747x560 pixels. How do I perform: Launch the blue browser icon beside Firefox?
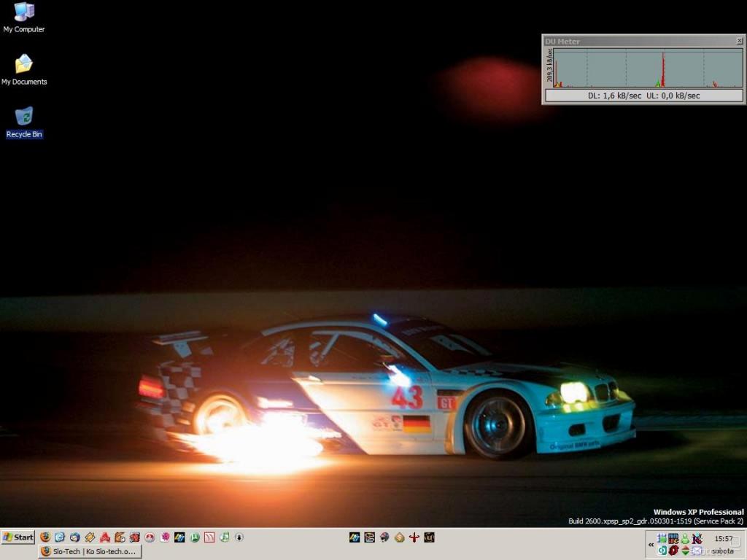(60, 537)
